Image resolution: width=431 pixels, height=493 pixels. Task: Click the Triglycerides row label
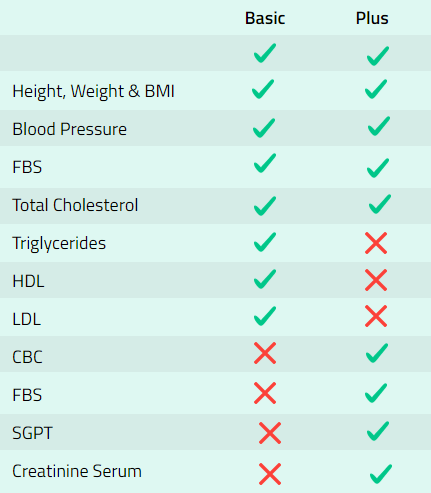point(59,243)
